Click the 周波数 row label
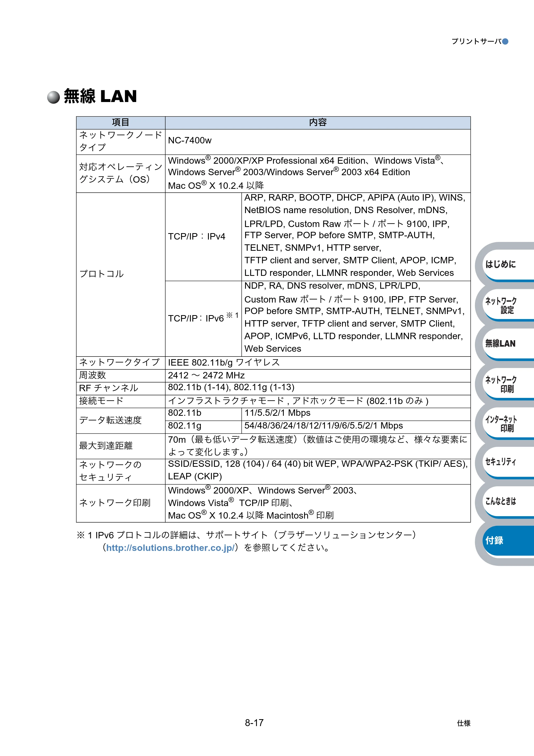Viewport: 534px width, 756px height. [x=92, y=375]
